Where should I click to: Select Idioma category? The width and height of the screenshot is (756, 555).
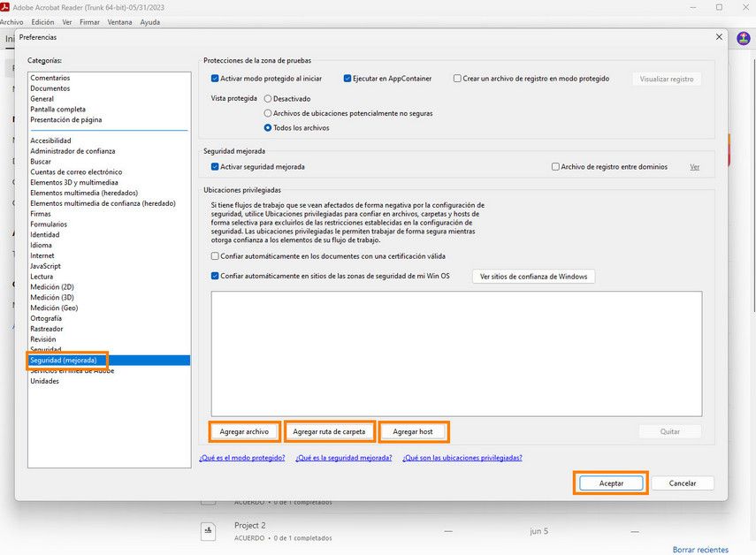click(x=41, y=245)
